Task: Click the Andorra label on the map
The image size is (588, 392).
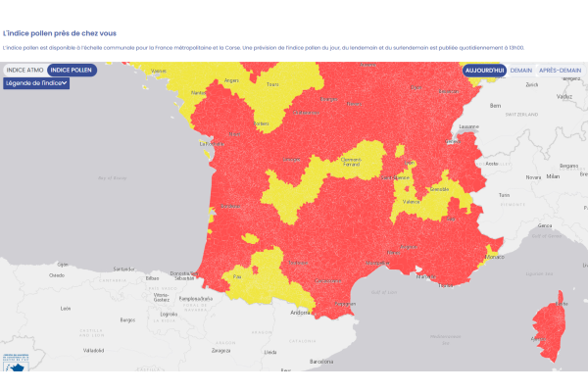Action: (x=301, y=313)
